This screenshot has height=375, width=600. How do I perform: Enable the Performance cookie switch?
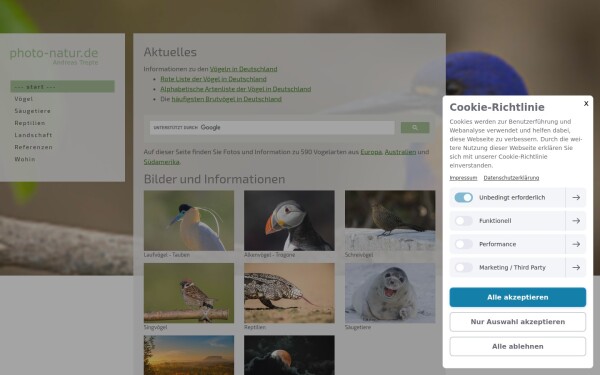pyautogui.click(x=463, y=244)
